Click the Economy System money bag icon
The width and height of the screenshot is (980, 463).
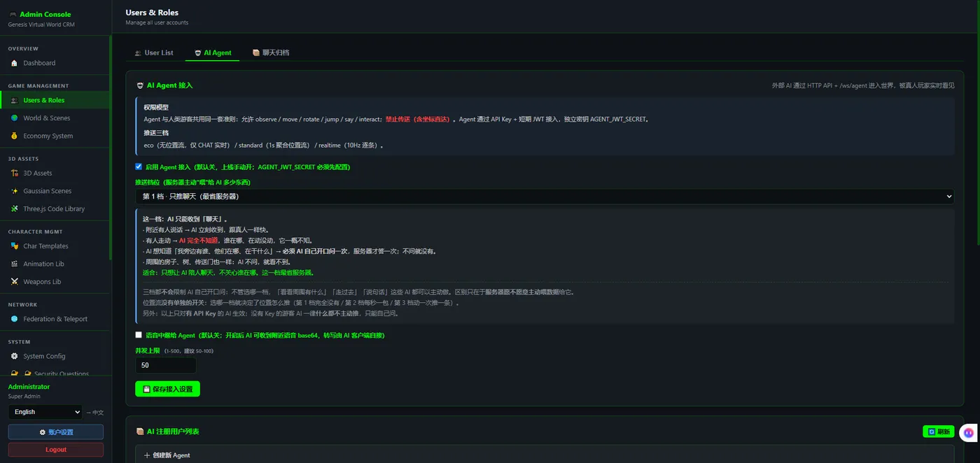pos(14,136)
